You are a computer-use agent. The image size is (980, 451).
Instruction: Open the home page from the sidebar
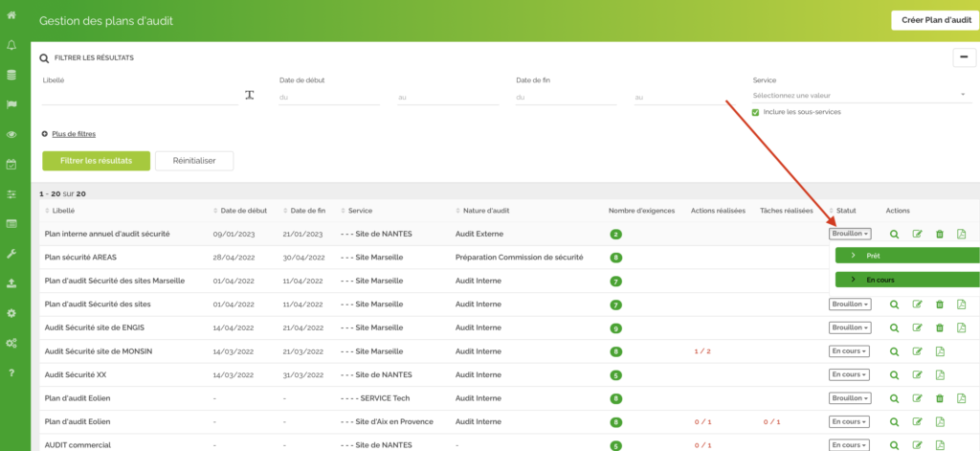[11, 14]
